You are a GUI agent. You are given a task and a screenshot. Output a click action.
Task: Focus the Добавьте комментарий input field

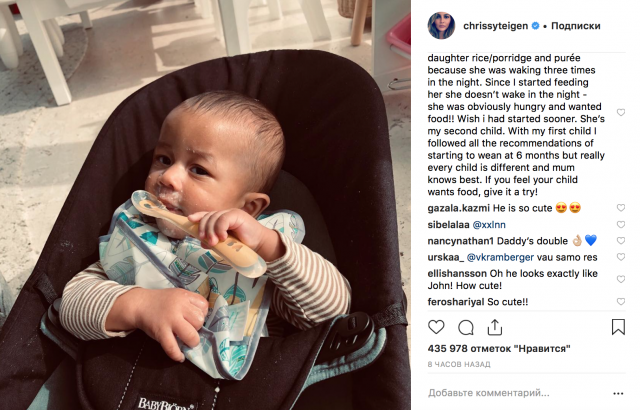coord(516,393)
